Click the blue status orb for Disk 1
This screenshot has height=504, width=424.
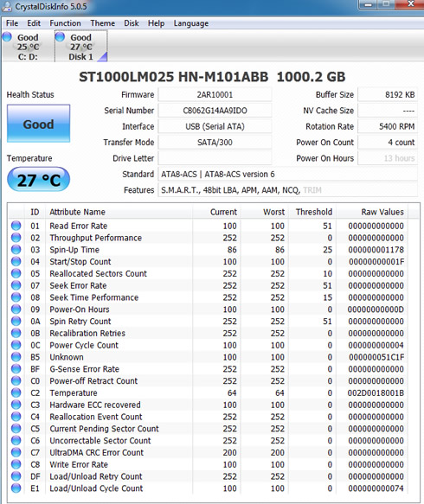coord(61,37)
